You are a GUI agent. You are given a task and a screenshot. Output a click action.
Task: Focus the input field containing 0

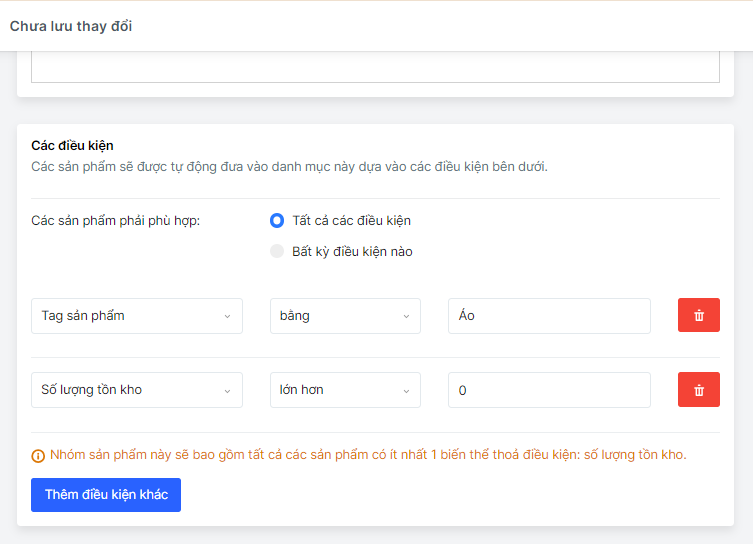click(549, 389)
